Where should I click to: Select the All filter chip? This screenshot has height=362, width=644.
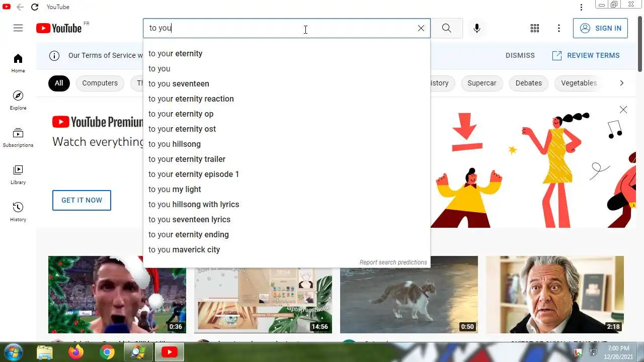(x=59, y=83)
